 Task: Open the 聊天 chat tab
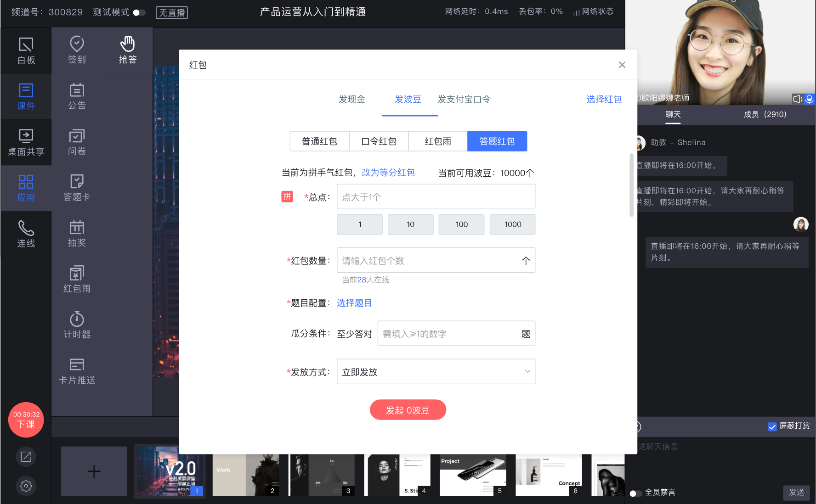tap(673, 114)
